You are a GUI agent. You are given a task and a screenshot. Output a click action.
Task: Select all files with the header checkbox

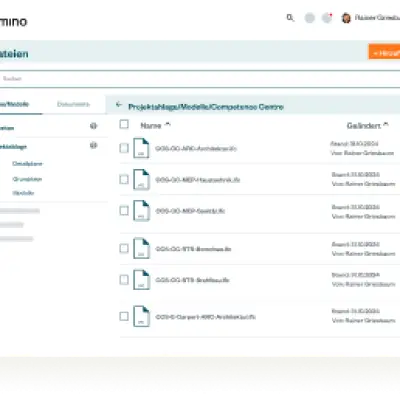pyautogui.click(x=124, y=124)
